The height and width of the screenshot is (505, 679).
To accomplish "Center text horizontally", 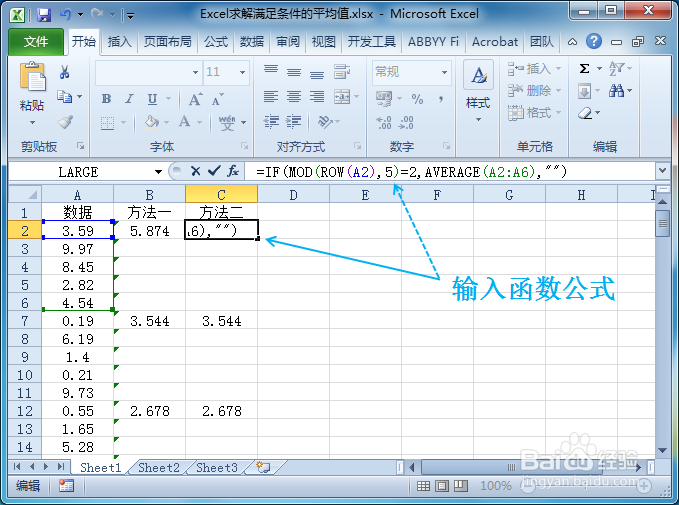I will pyautogui.click(x=294, y=96).
